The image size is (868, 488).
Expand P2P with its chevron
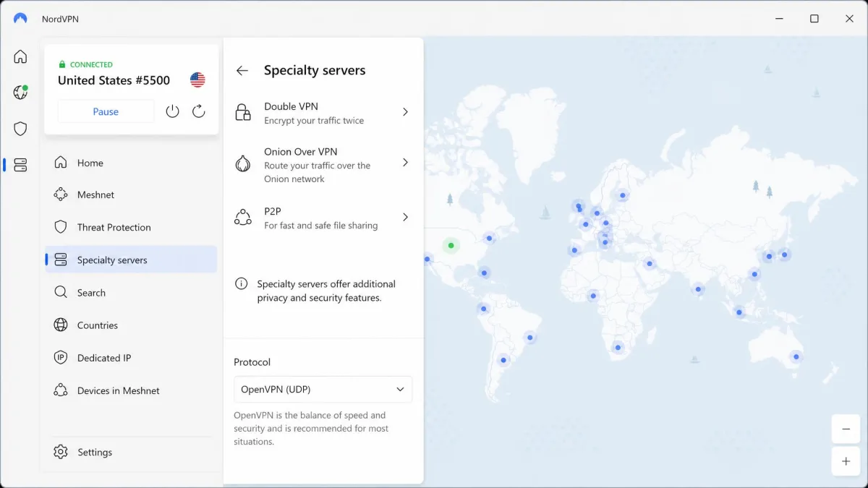(405, 217)
